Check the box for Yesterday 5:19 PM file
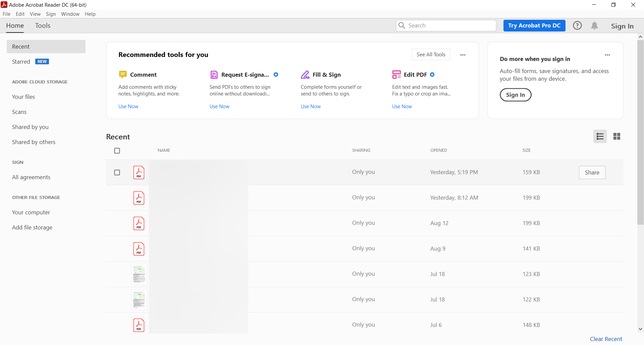This screenshot has height=345, width=644. click(117, 172)
